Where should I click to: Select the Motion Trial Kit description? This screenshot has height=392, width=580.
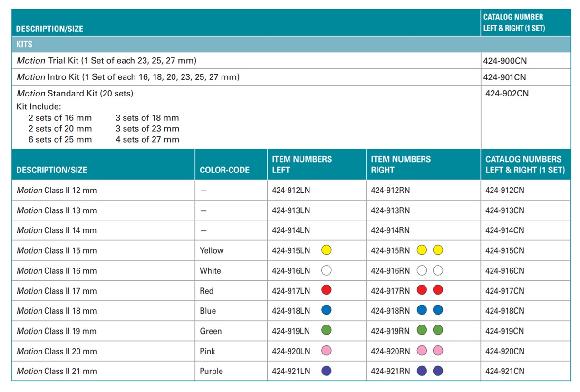(106, 61)
